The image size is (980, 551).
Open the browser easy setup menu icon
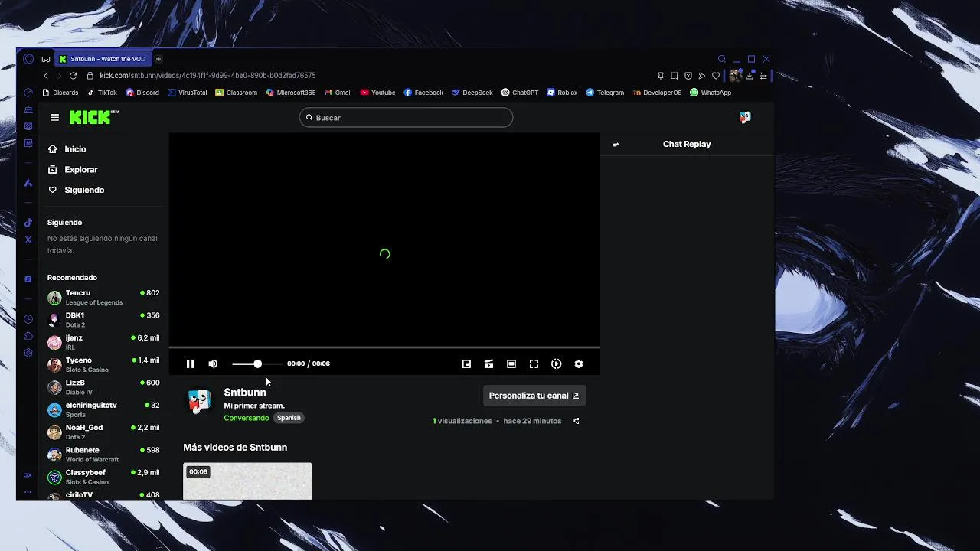[763, 76]
